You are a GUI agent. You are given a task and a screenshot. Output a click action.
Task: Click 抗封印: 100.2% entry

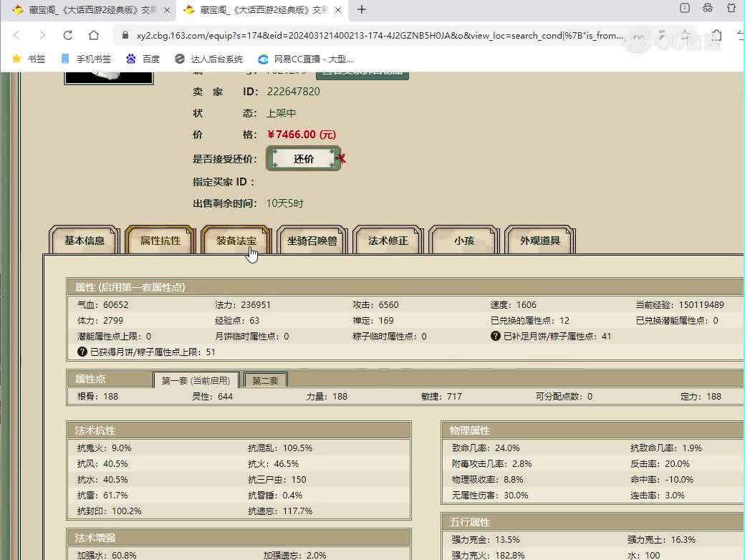pyautogui.click(x=110, y=511)
